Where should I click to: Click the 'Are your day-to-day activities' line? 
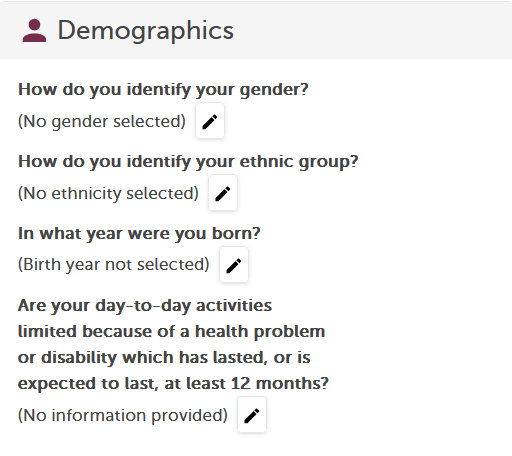[145, 306]
